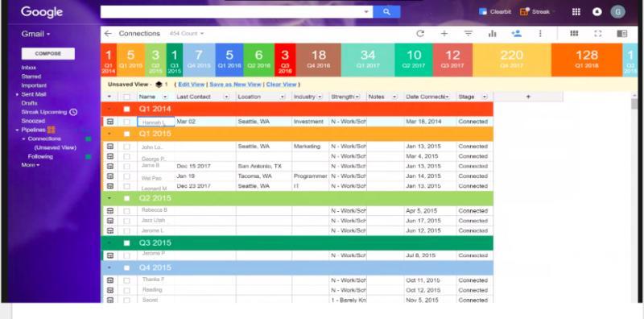Screen dimensions: 644x319
Task: Click the add collaborator person icon
Action: (x=516, y=34)
